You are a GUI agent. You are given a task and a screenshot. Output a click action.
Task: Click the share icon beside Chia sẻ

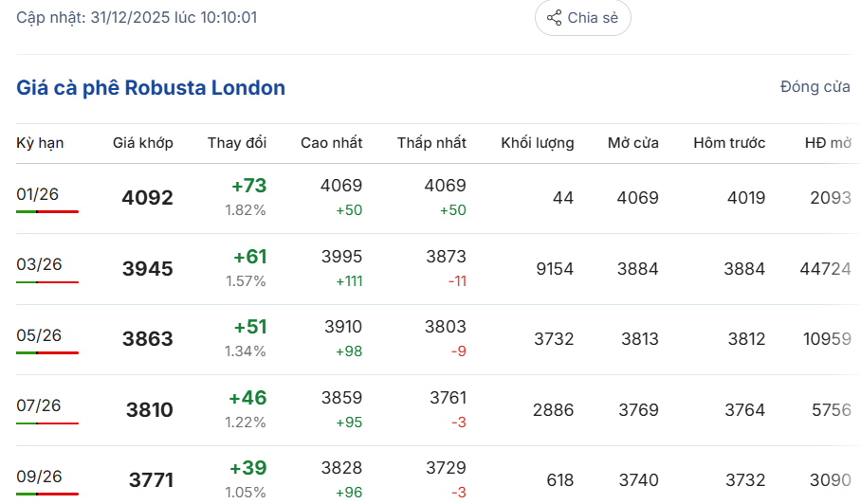555,18
